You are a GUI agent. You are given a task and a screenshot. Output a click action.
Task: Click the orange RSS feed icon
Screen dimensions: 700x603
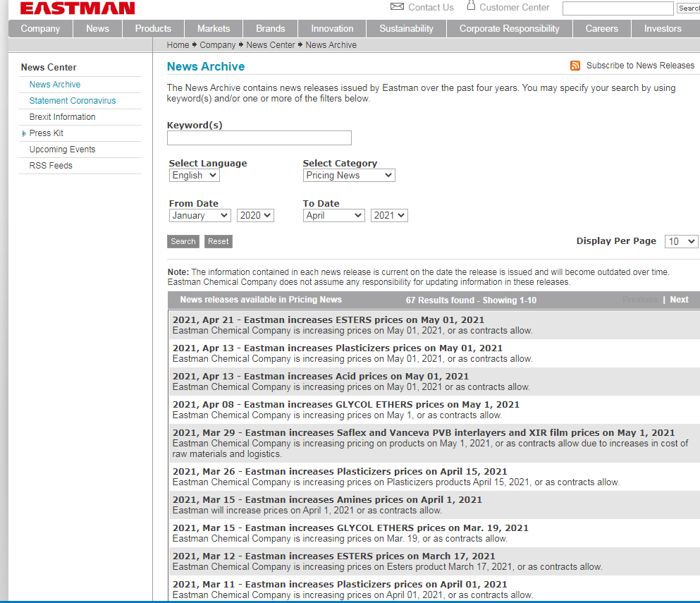(575, 66)
